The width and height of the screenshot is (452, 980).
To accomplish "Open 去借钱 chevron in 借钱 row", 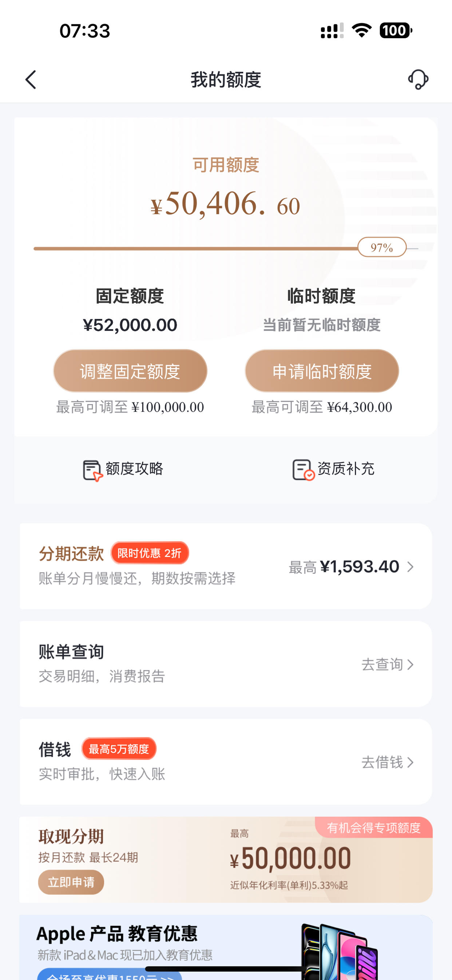I will pyautogui.click(x=410, y=762).
